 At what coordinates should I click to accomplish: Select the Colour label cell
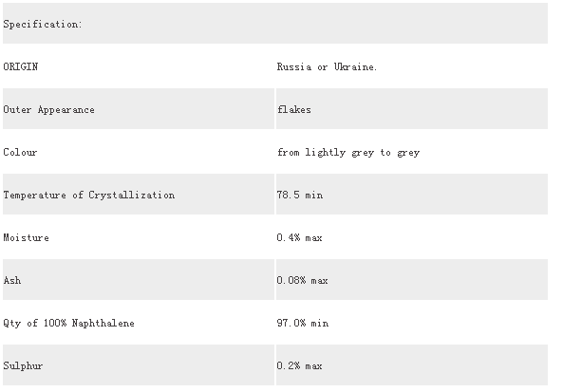coord(139,152)
